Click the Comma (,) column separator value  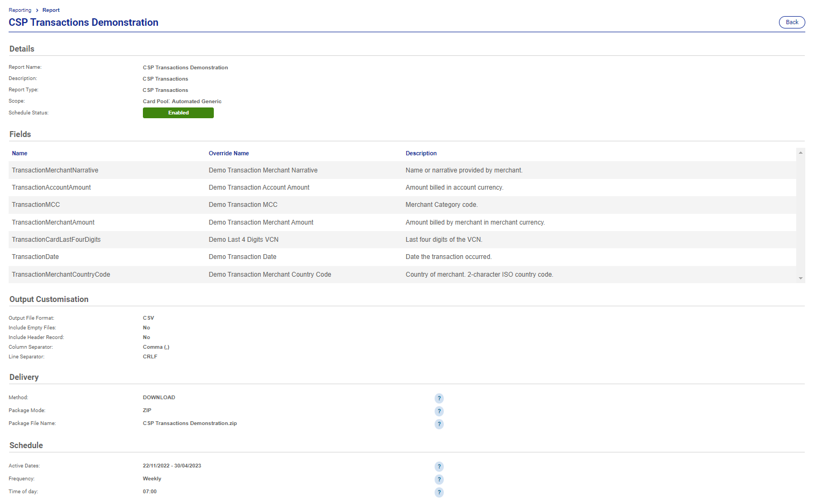[156, 347]
